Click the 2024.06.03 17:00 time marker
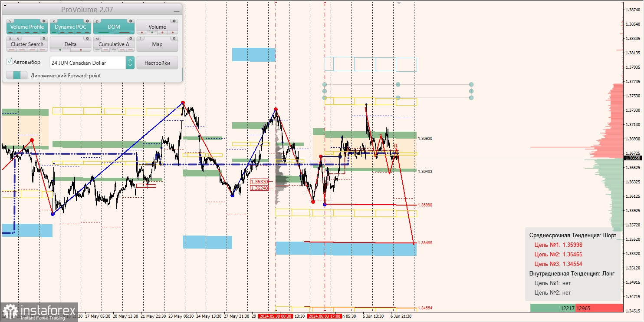The height and width of the screenshot is (322, 644). (325, 316)
